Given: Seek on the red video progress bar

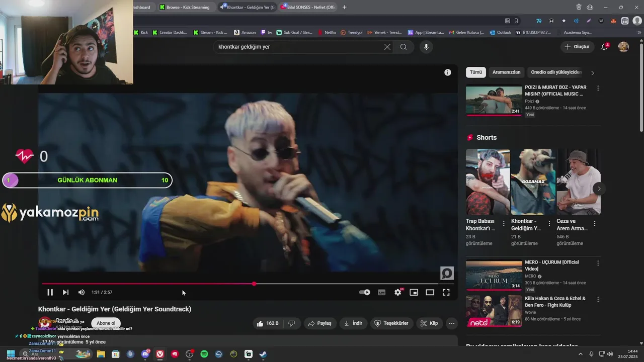Looking at the screenshot, I should click(x=248, y=284).
